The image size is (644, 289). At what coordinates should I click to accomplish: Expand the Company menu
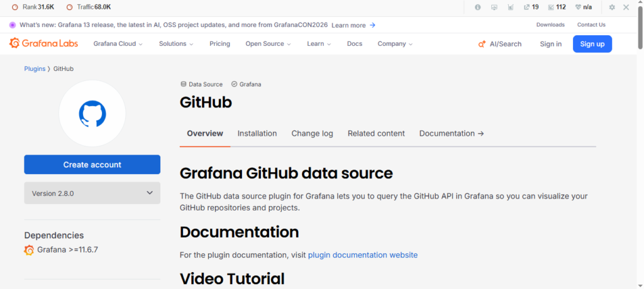tap(395, 44)
